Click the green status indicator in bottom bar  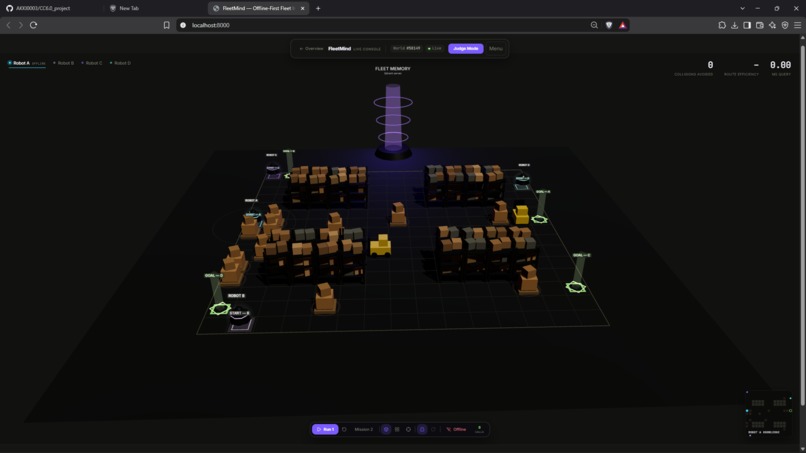[479, 429]
